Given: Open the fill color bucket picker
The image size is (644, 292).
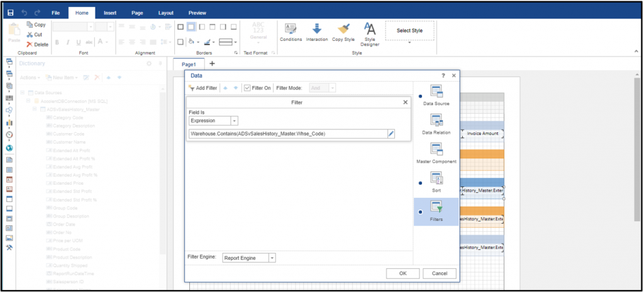Looking at the screenshot, I should click(193, 42).
